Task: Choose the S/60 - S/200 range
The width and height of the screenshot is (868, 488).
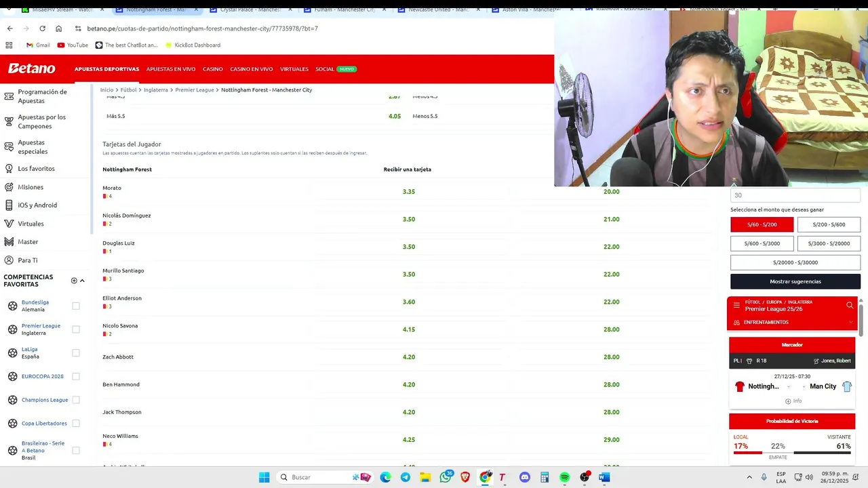Action: click(762, 224)
